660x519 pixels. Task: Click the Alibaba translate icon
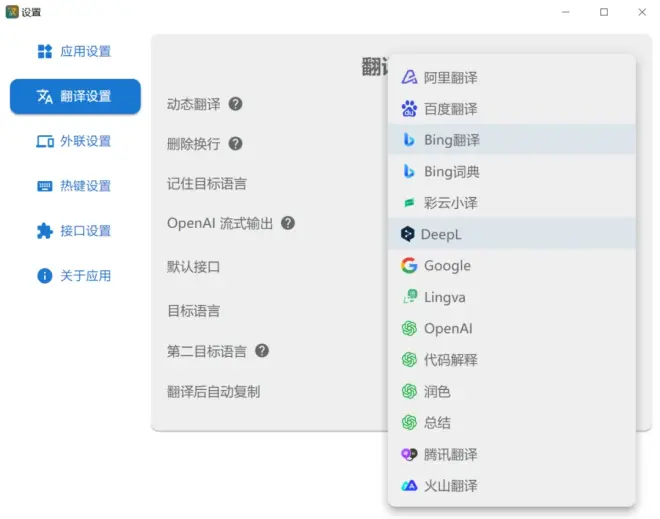(x=408, y=77)
